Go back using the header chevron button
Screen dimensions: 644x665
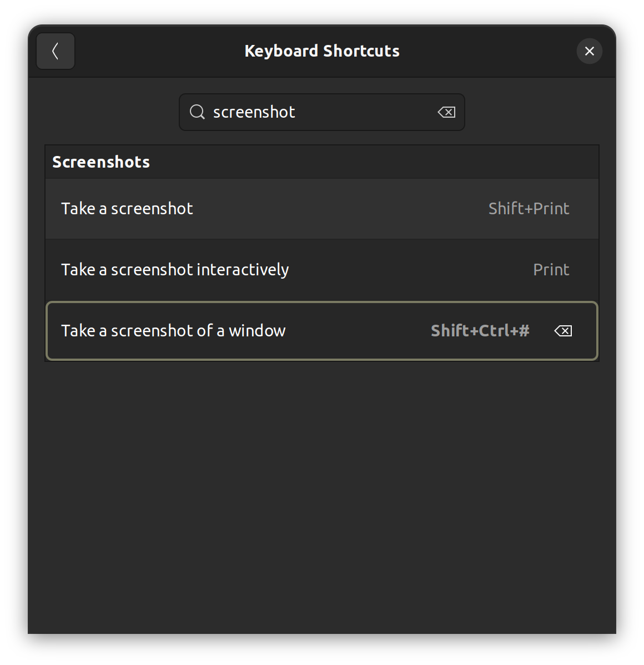[56, 51]
